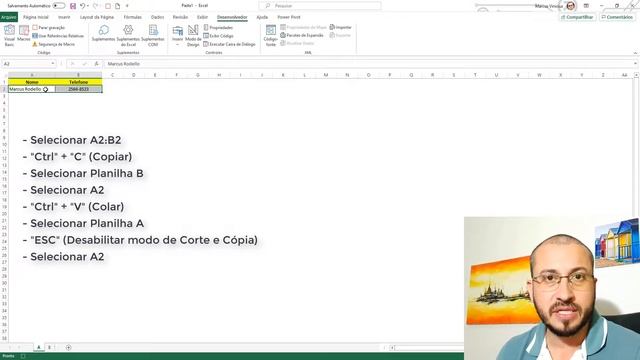Image resolution: width=640 pixels, height=360 pixels.
Task: Select column M header
Action: click(x=326, y=75)
